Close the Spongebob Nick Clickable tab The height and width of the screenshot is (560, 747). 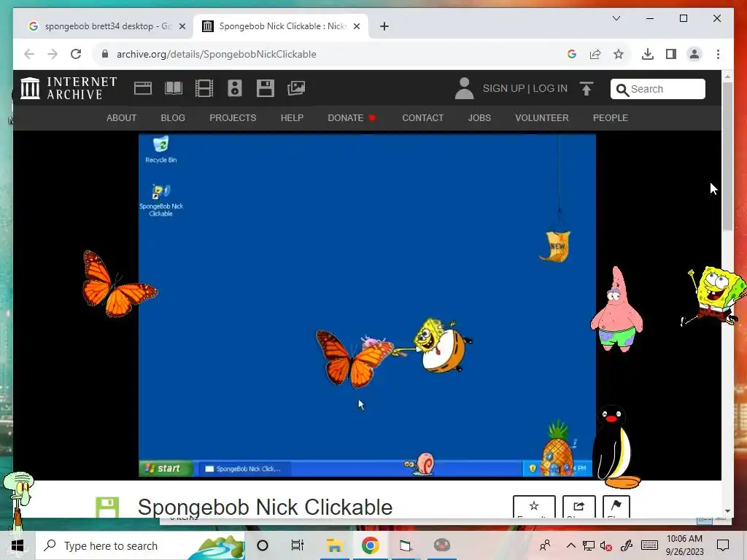click(356, 26)
